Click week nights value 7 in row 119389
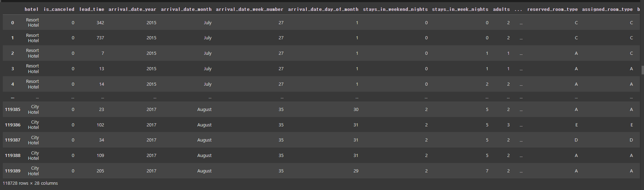Viewport: 644px width, 190px height. pos(487,171)
